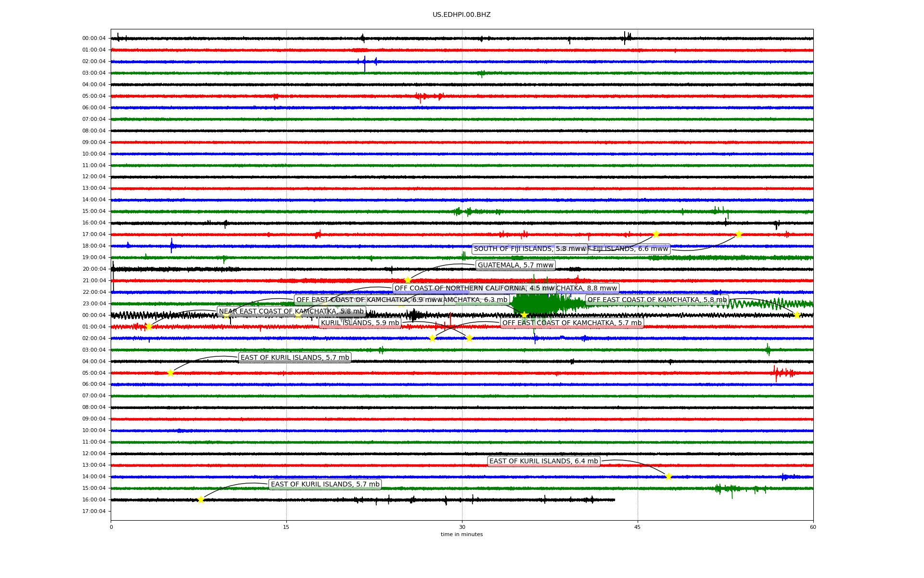The height and width of the screenshot is (578, 924).
Task: Click the 'time in minutes' axis label
Action: click(x=462, y=534)
